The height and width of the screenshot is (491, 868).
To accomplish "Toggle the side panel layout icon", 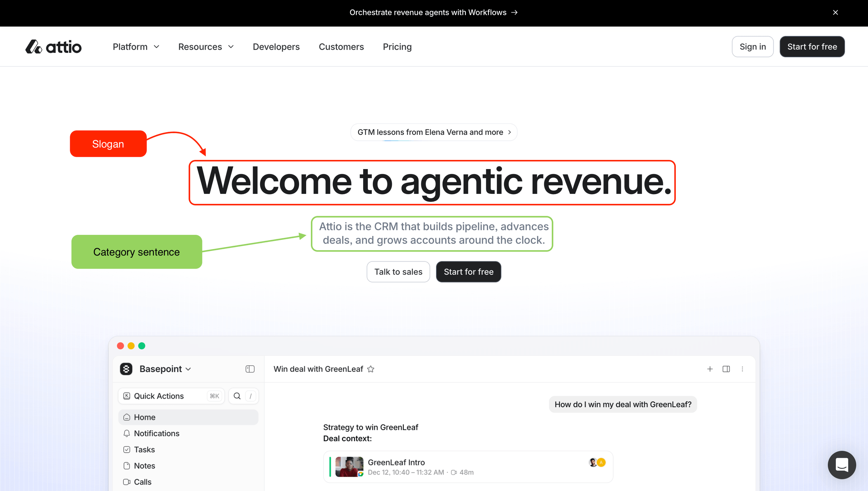I will (x=726, y=369).
